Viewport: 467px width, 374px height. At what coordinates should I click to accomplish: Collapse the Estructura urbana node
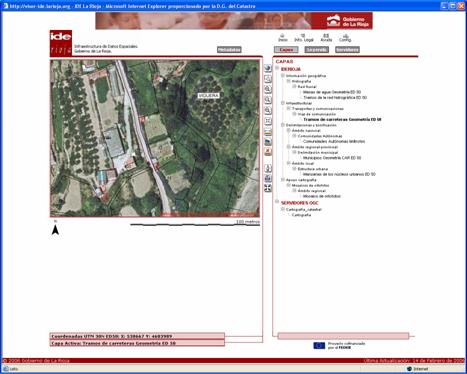pyautogui.click(x=294, y=169)
